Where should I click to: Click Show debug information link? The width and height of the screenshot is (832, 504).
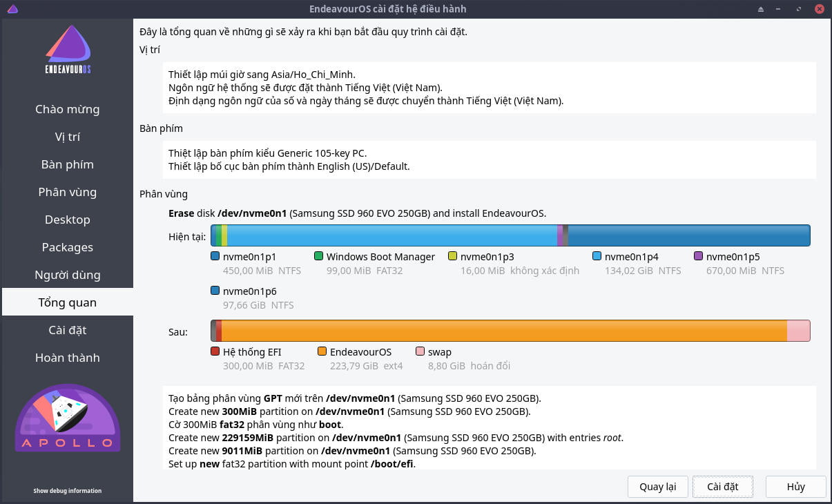(x=68, y=491)
